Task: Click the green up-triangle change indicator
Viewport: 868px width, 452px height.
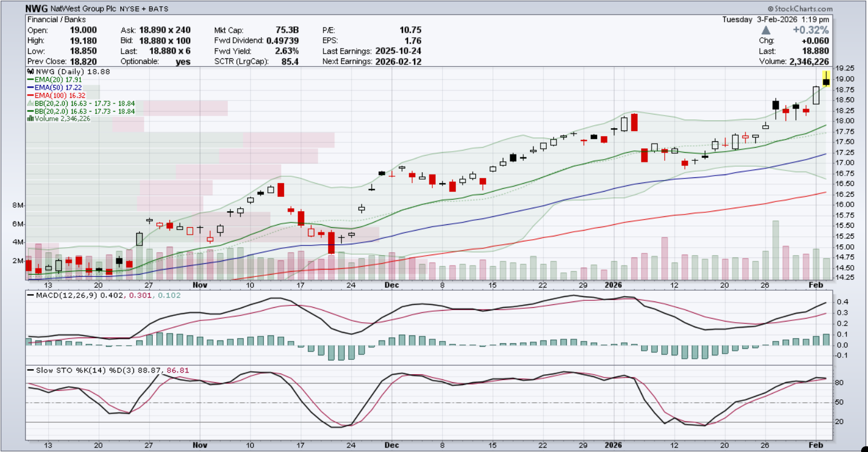Action: point(766,30)
